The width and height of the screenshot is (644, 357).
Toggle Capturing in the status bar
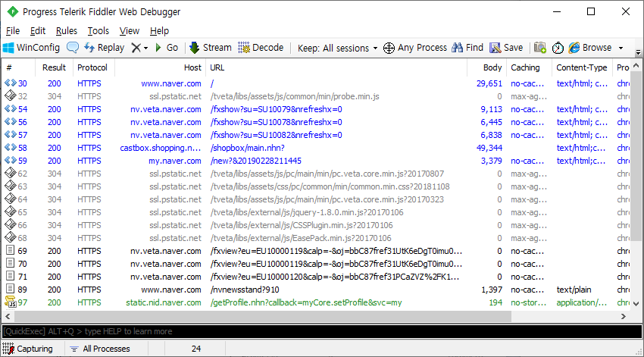28,349
